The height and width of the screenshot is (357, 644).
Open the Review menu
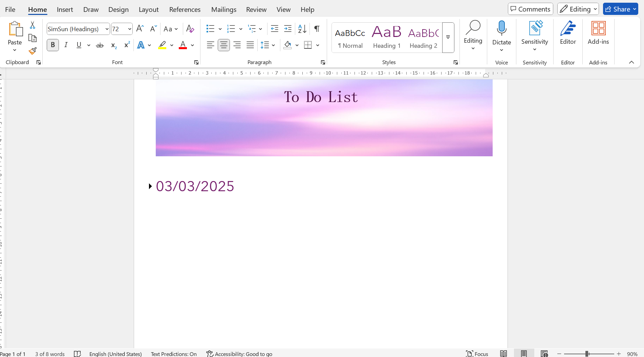(256, 9)
